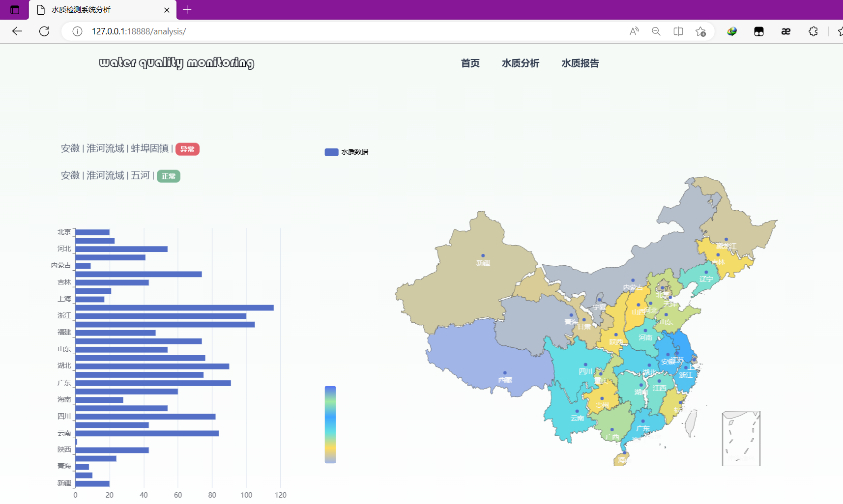Click the 浙江 bar in the chart
The image size is (843, 504).
161,316
